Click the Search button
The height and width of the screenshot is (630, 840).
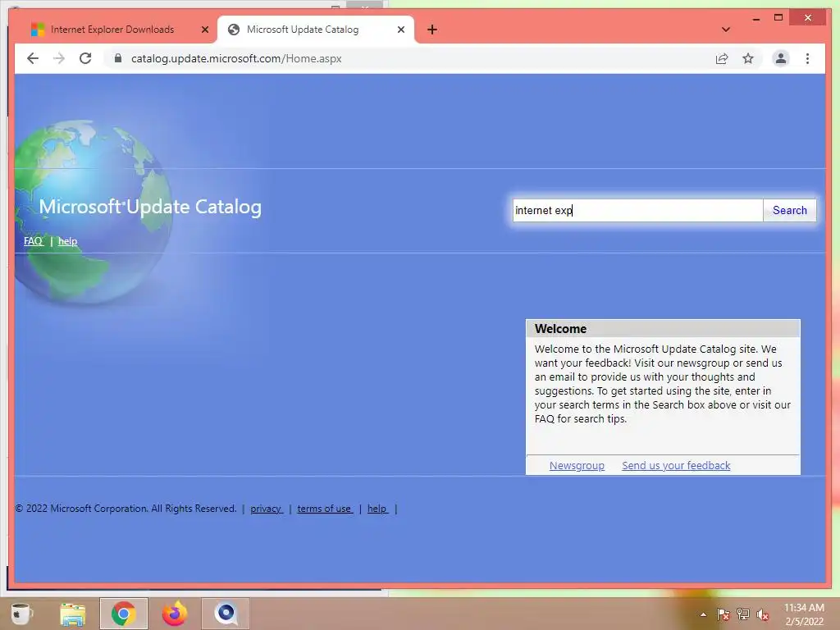pyautogui.click(x=790, y=210)
